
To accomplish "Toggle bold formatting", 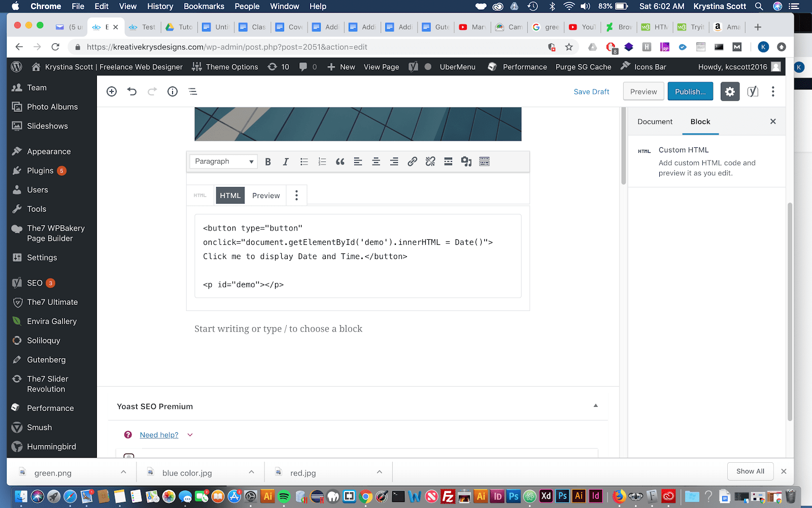I will coord(268,162).
